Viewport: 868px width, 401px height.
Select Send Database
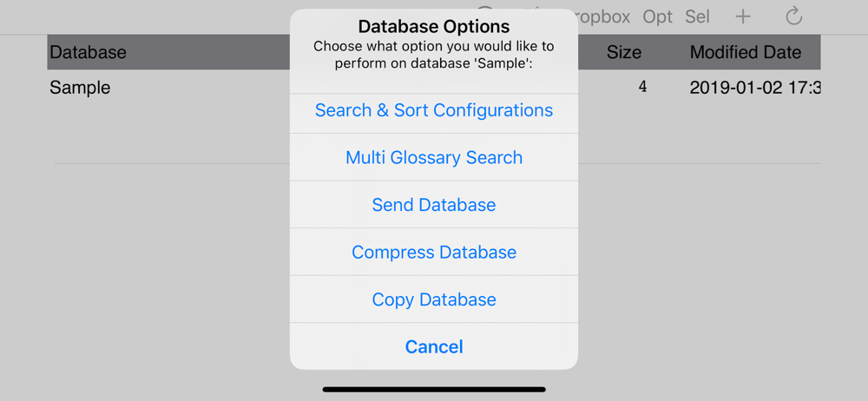[434, 205]
